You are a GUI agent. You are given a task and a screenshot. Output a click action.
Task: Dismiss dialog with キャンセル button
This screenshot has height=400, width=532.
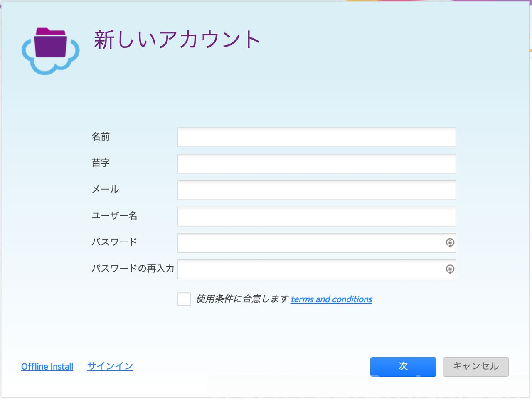click(475, 367)
